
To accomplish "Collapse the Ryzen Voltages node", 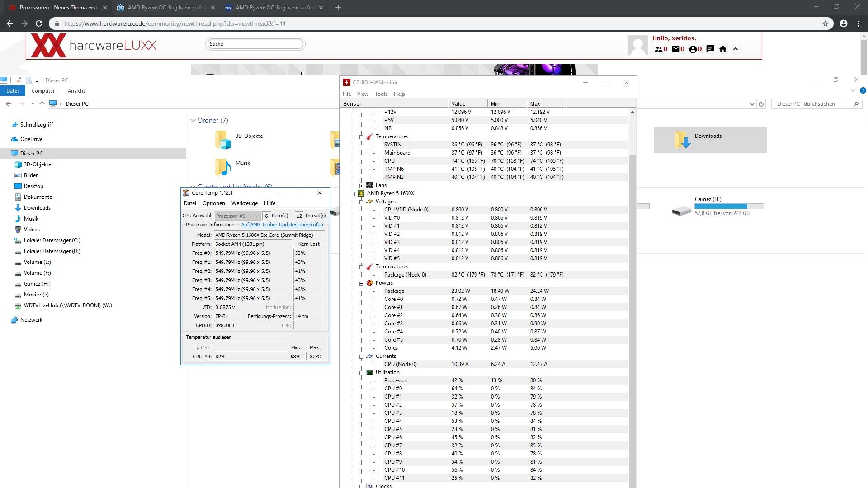I will (362, 202).
